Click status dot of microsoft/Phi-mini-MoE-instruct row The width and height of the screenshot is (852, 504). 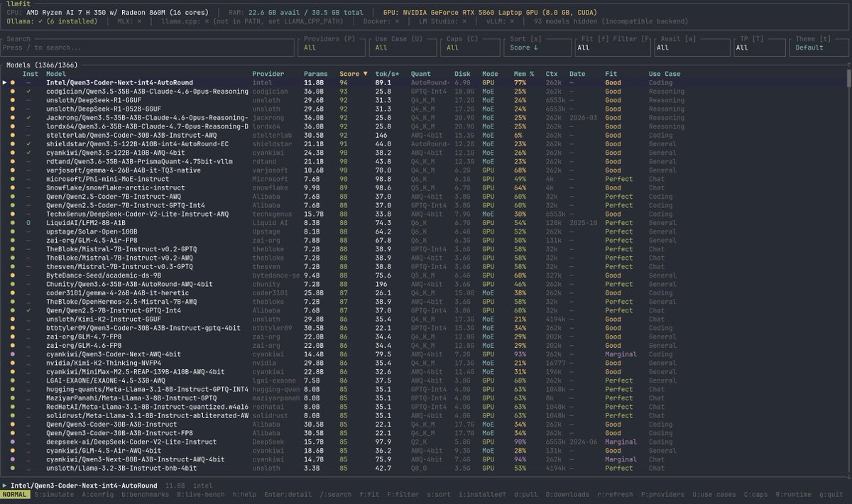[12, 179]
